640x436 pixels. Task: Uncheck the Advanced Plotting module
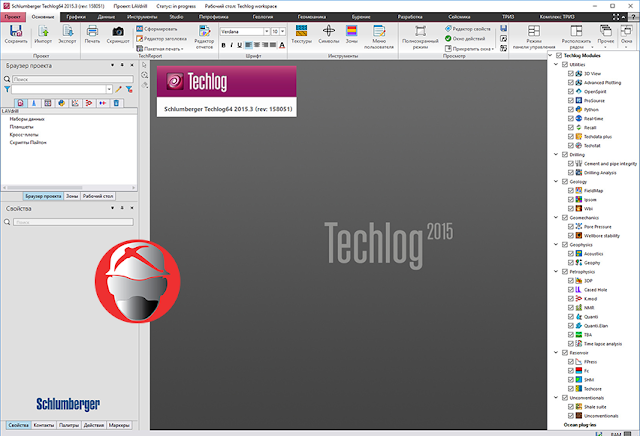click(571, 82)
